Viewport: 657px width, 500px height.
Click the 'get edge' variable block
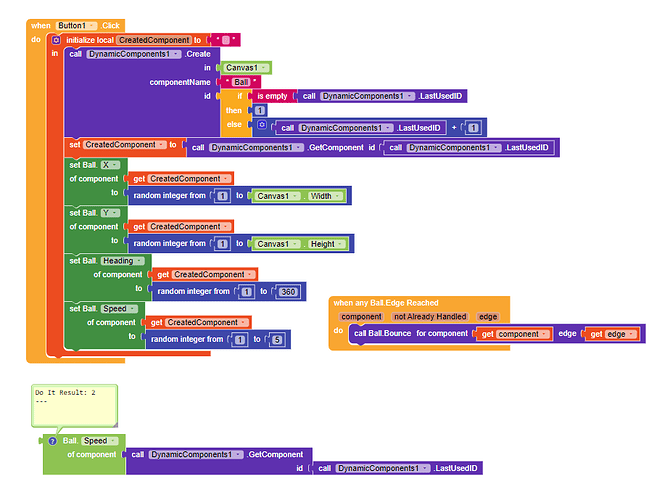[613, 334]
